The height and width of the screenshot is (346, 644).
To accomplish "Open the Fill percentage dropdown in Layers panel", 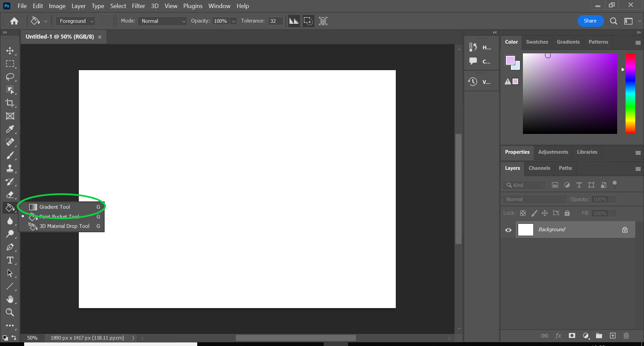I will [x=613, y=213].
